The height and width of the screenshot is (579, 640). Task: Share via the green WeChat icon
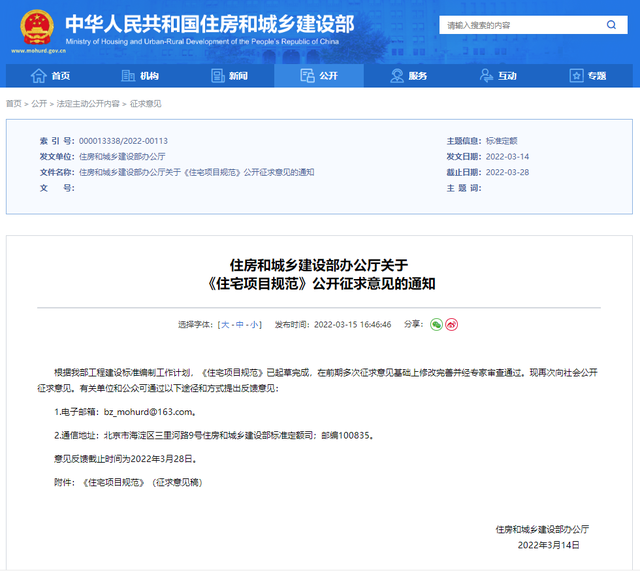point(436,325)
